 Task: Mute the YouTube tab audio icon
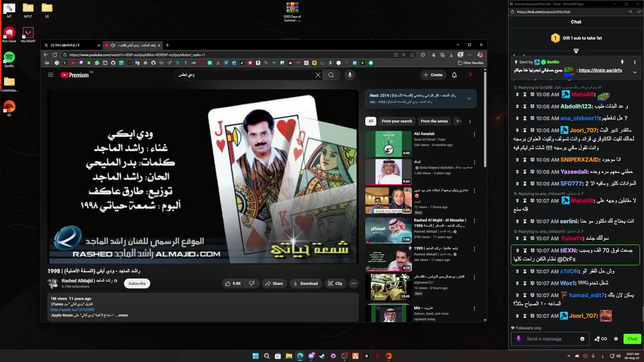(x=113, y=45)
